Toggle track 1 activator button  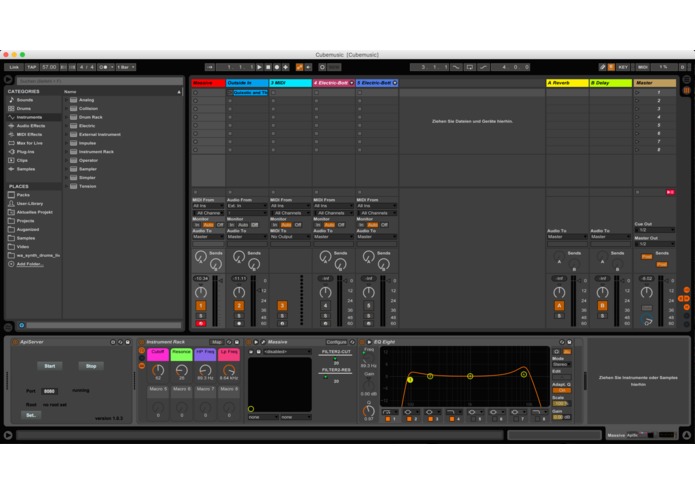coord(200,306)
